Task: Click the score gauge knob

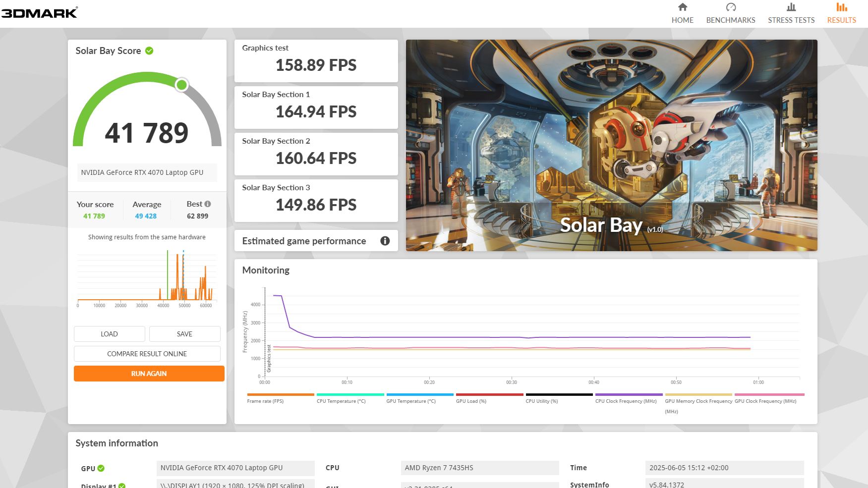Action: (182, 85)
